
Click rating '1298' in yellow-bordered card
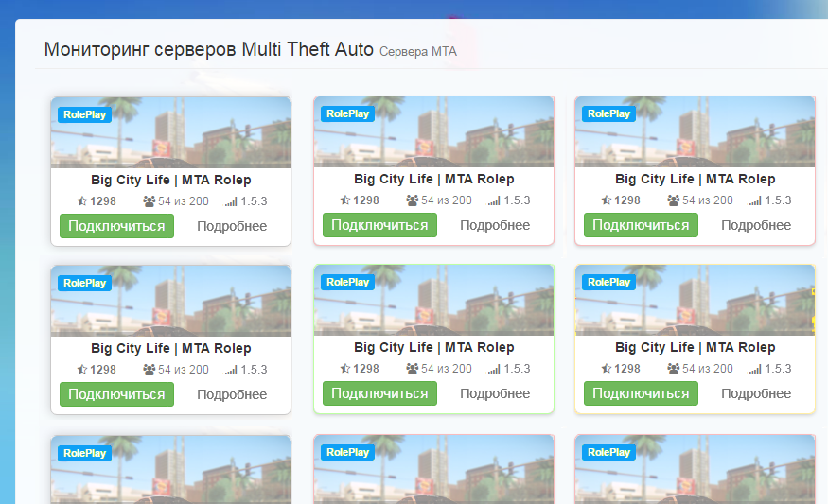pos(627,369)
